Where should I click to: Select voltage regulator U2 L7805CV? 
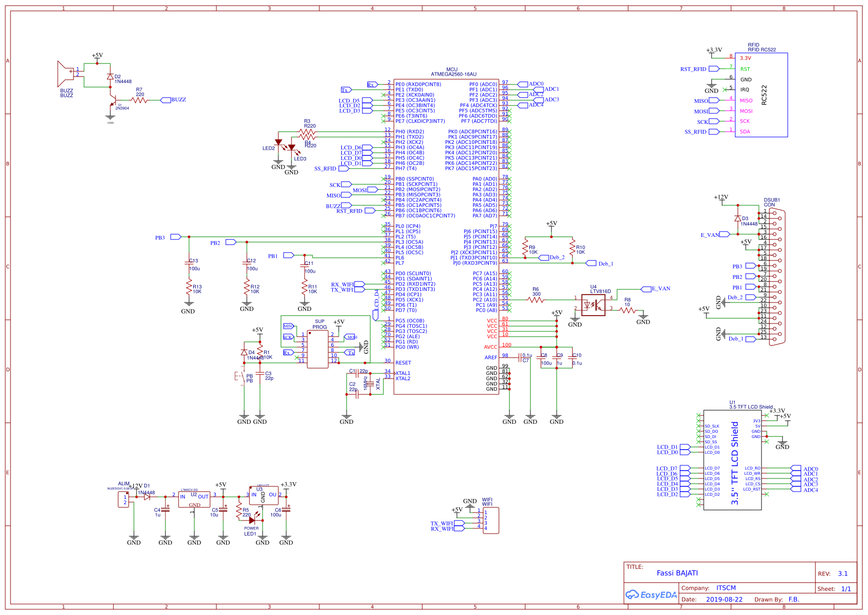193,499
